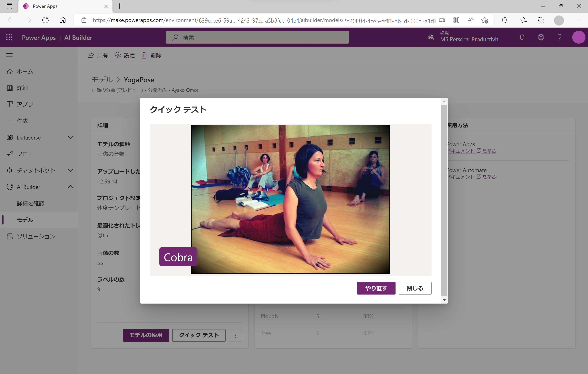Click the 閉じる button
The image size is (588, 374).
coord(415,288)
